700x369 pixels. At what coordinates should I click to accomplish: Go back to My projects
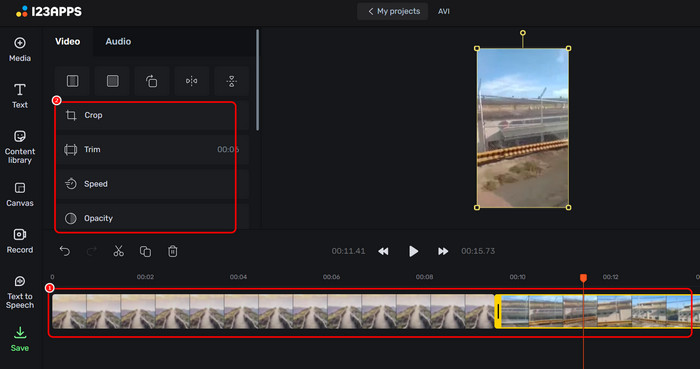(393, 11)
